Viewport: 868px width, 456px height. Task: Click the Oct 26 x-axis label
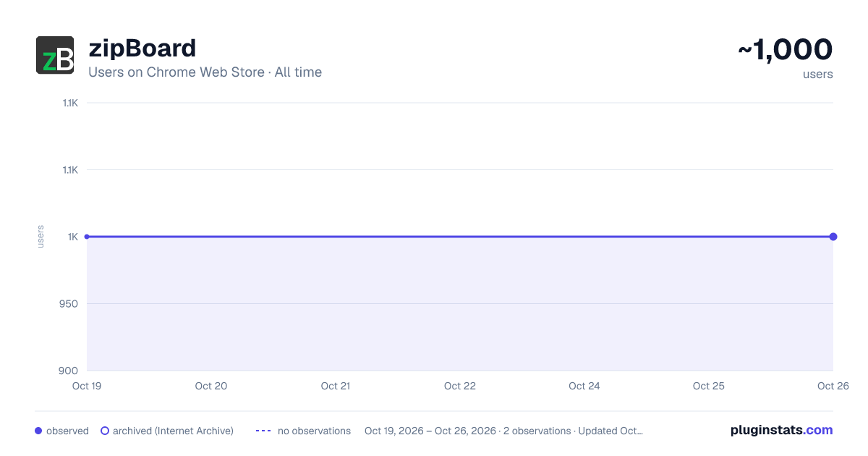[833, 386]
